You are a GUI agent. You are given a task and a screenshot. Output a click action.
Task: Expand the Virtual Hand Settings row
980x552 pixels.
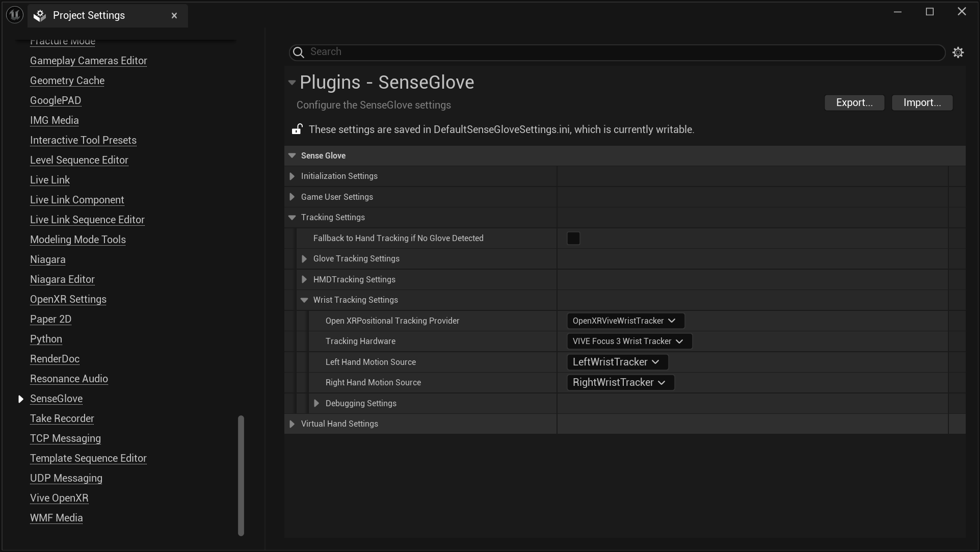[292, 424]
